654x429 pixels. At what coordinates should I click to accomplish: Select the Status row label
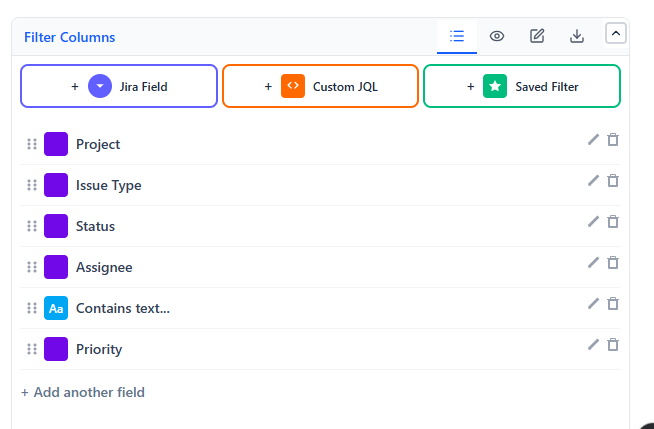click(95, 226)
